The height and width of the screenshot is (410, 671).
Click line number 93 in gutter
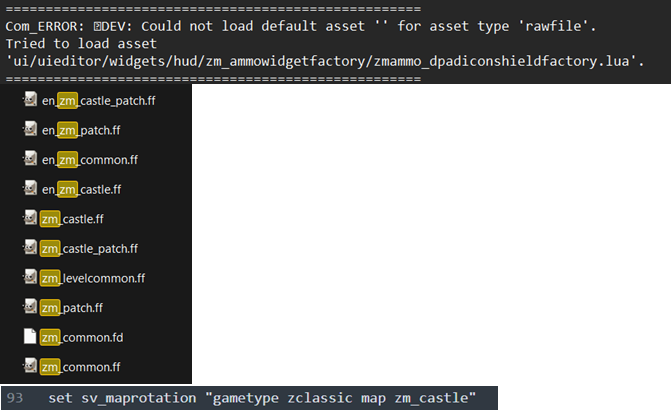pyautogui.click(x=15, y=398)
